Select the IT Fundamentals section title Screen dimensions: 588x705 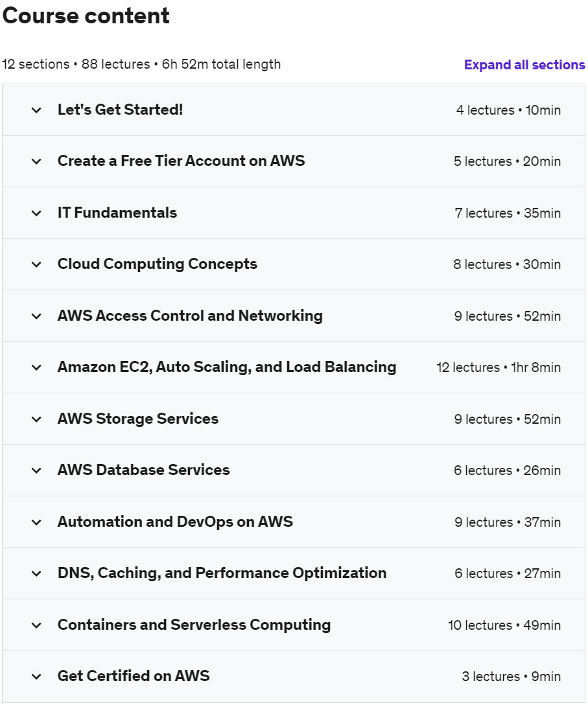[x=117, y=213]
